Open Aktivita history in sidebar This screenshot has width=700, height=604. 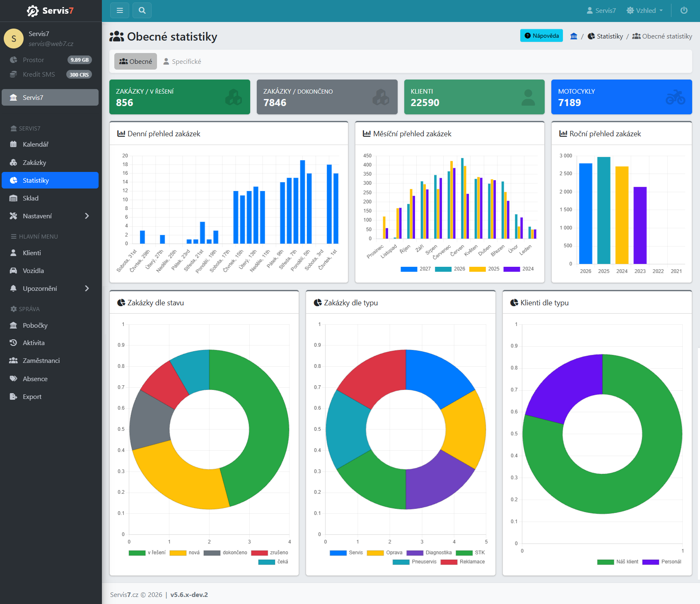point(50,343)
